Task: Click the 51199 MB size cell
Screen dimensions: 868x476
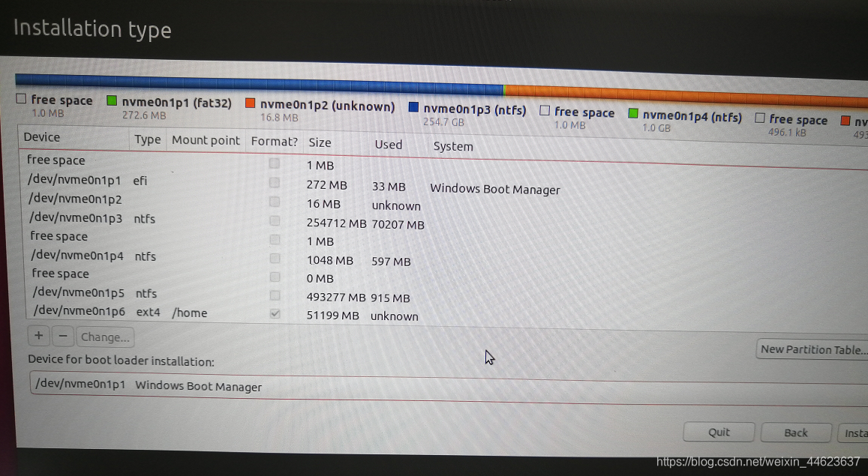Action: coord(332,316)
